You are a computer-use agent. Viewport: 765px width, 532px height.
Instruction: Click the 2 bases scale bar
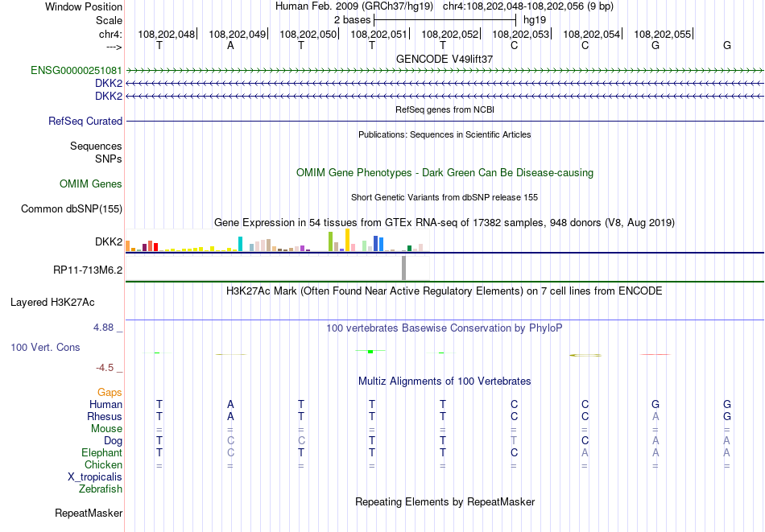tap(445, 20)
